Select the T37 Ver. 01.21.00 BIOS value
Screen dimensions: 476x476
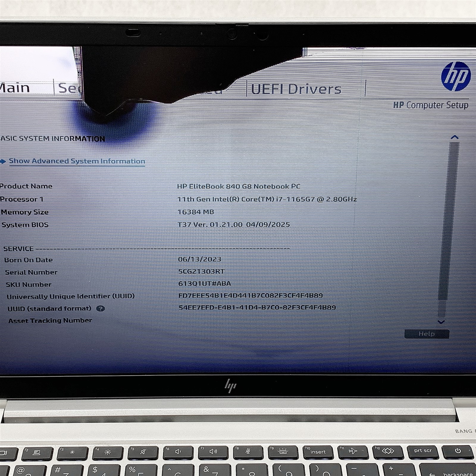point(234,224)
